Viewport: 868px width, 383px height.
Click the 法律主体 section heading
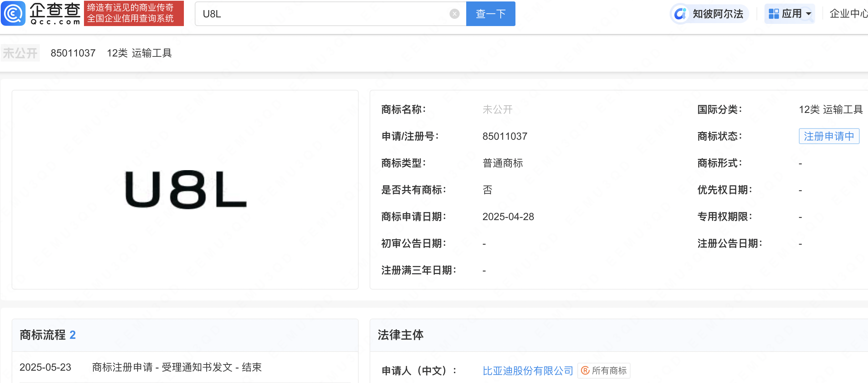pos(400,335)
